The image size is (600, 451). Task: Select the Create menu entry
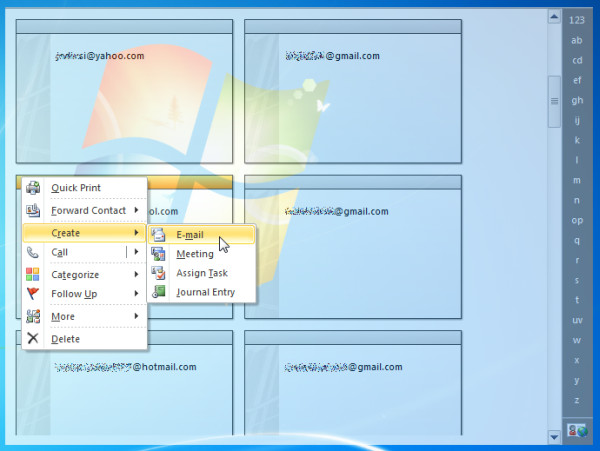pyautogui.click(x=85, y=233)
